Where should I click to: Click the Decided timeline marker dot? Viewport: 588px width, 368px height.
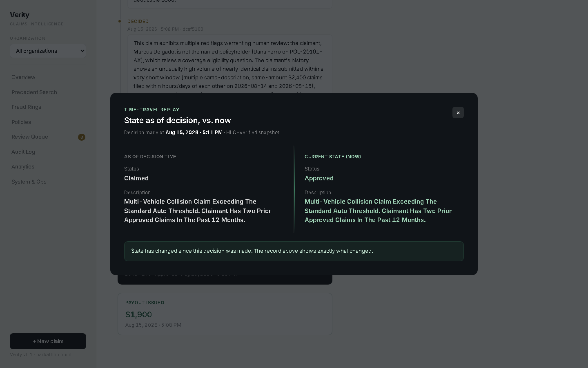point(120,21)
